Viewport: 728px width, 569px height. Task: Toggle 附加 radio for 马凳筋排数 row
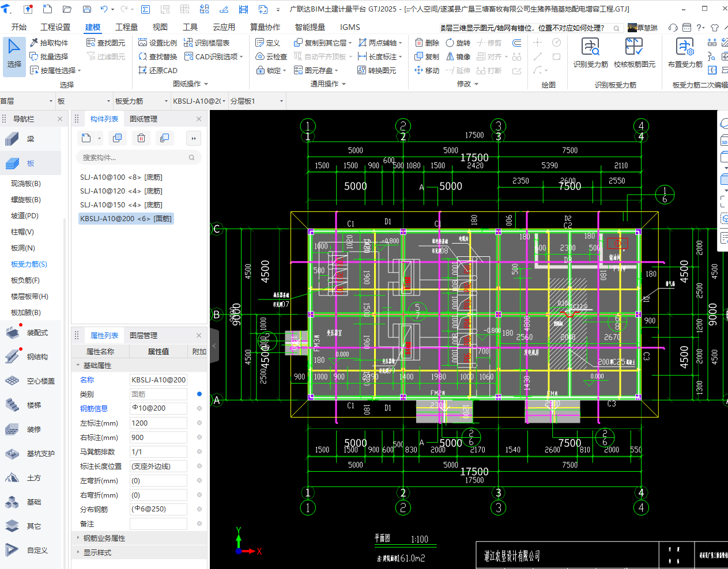click(x=199, y=452)
